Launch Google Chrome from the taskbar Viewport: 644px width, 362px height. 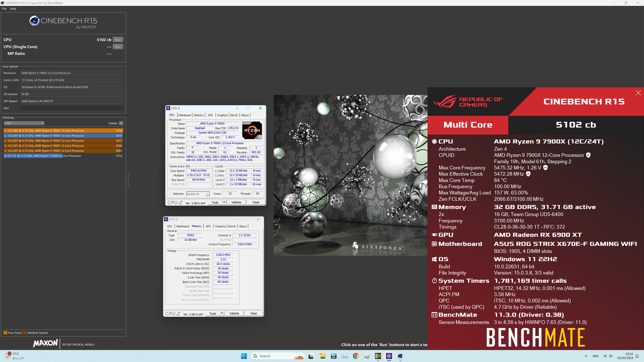[x=356, y=356]
